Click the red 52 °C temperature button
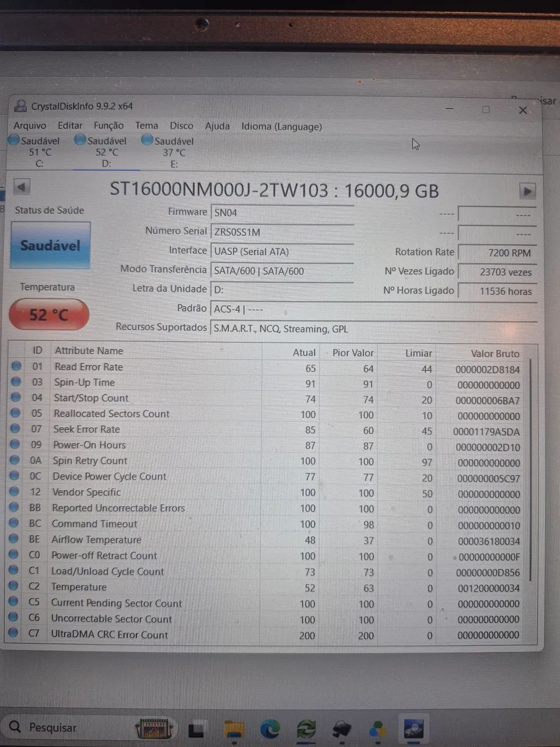This screenshot has width=560, height=747. click(49, 315)
